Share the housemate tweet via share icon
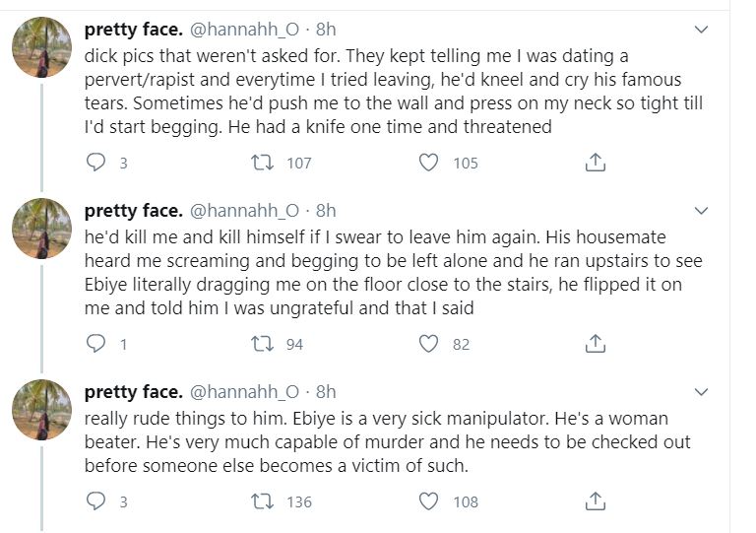The width and height of the screenshot is (756, 533). coord(595,344)
